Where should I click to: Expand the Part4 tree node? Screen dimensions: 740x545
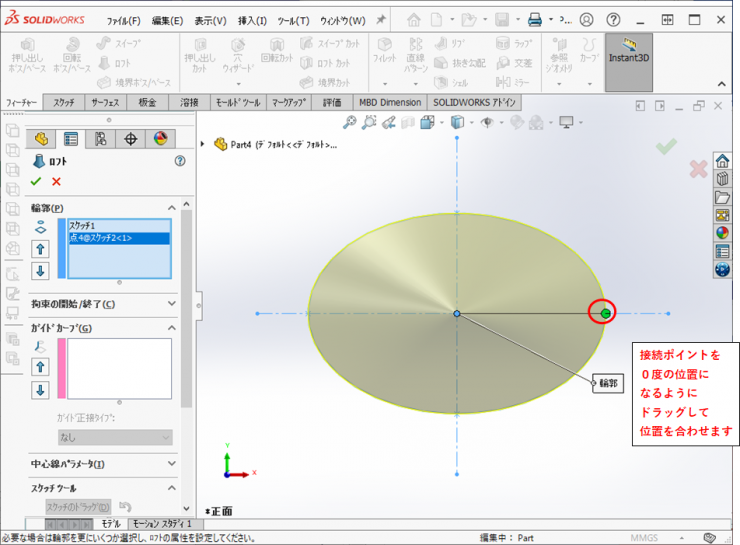tap(205, 144)
